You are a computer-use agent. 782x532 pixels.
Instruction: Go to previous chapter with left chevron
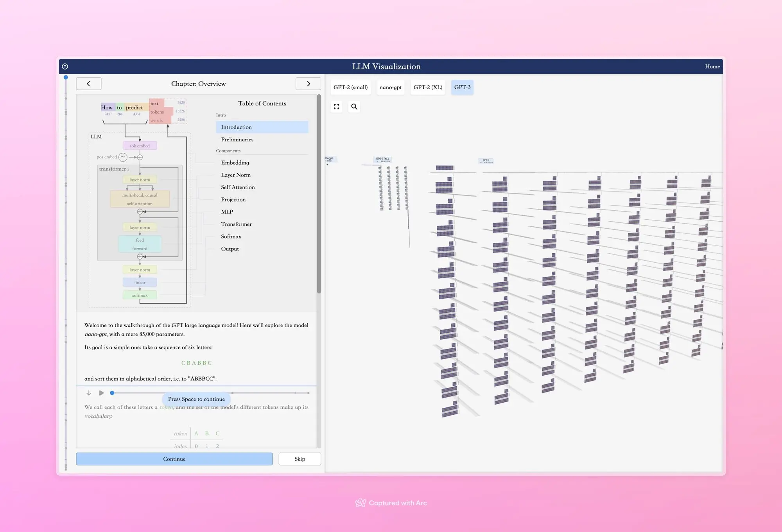pyautogui.click(x=89, y=84)
